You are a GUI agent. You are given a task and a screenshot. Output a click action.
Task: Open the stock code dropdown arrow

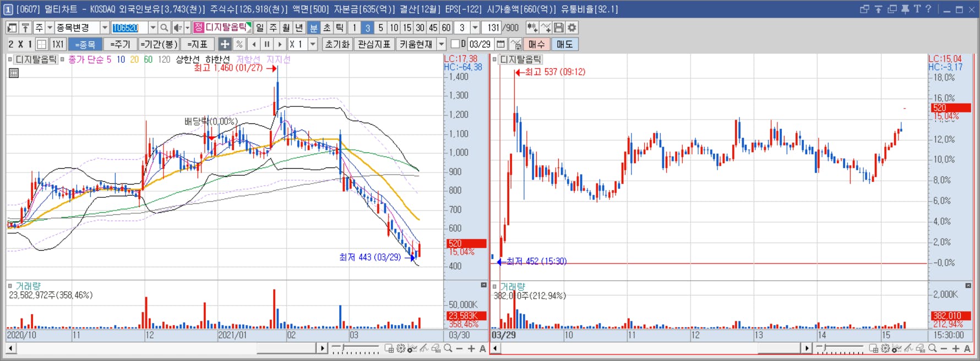pyautogui.click(x=153, y=28)
